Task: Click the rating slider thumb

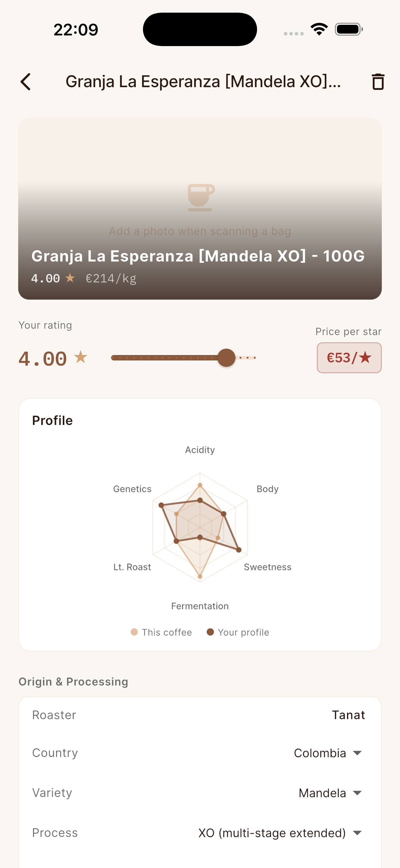Action: [226, 358]
